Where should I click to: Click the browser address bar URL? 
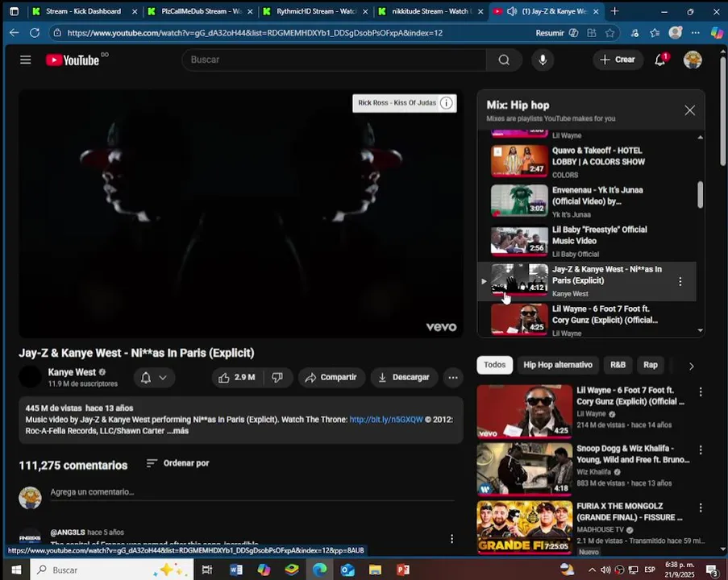pyautogui.click(x=255, y=33)
